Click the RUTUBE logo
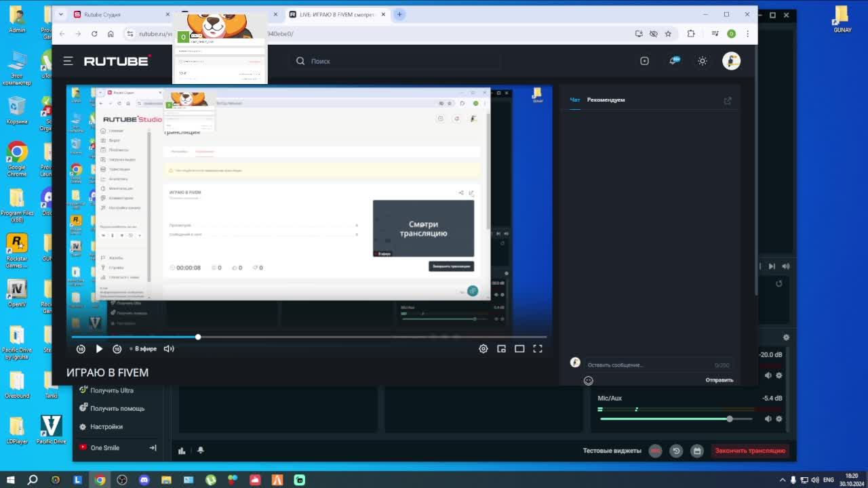Image resolution: width=868 pixels, height=488 pixels. point(117,61)
